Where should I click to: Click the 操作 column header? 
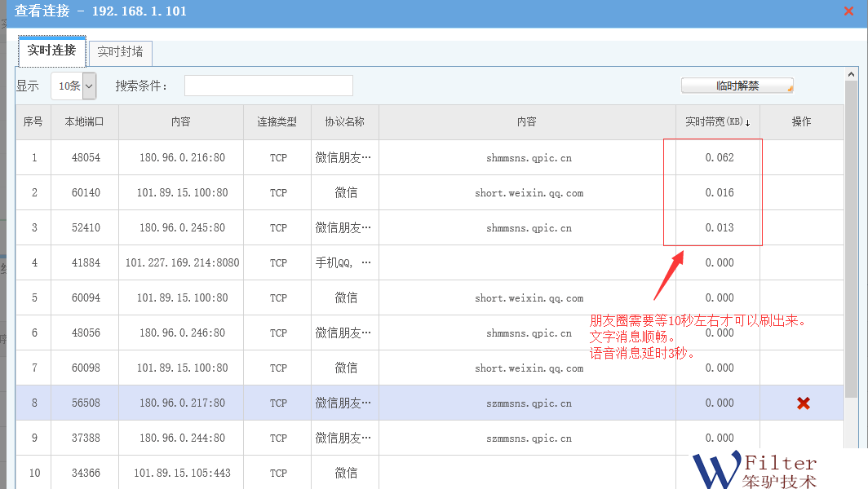click(x=801, y=122)
